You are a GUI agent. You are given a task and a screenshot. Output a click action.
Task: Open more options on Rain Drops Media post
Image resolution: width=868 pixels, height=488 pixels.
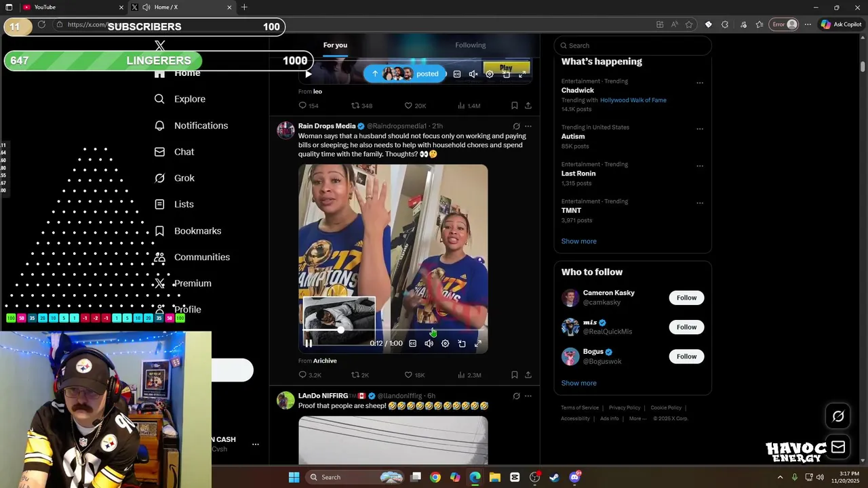pos(528,126)
